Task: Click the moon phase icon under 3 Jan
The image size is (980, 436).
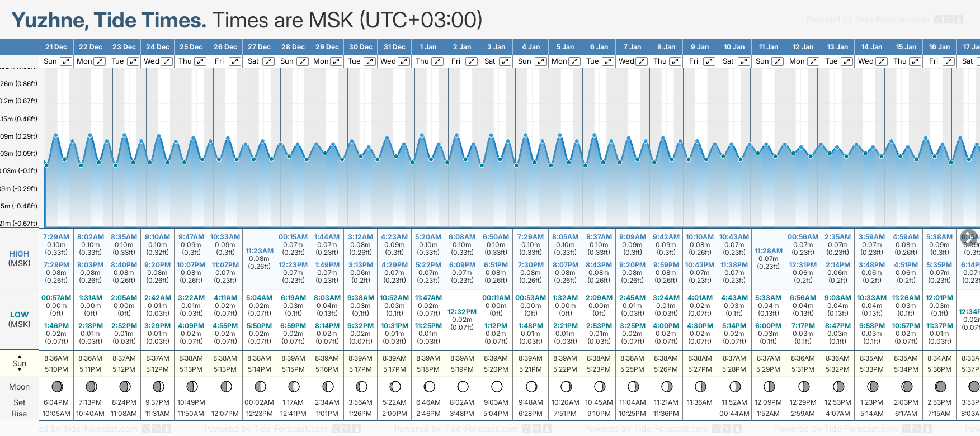Action: (x=496, y=386)
